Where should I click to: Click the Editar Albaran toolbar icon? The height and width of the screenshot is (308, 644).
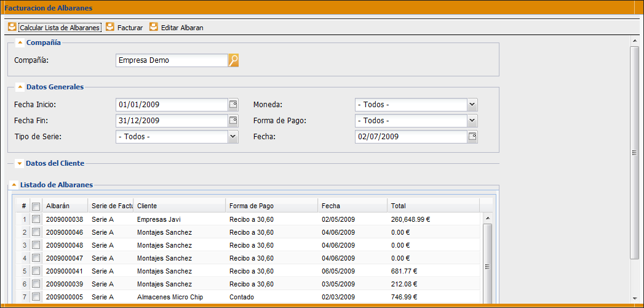pos(154,27)
